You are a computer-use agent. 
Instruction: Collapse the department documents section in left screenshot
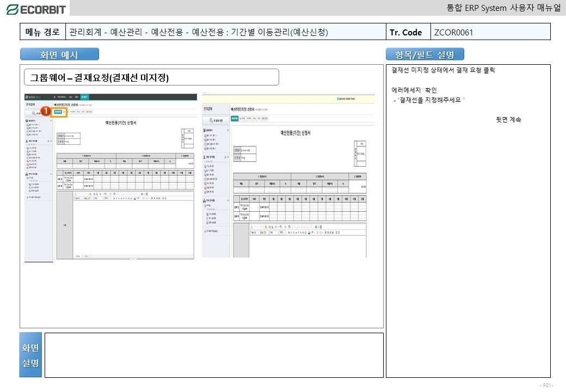click(x=51, y=175)
